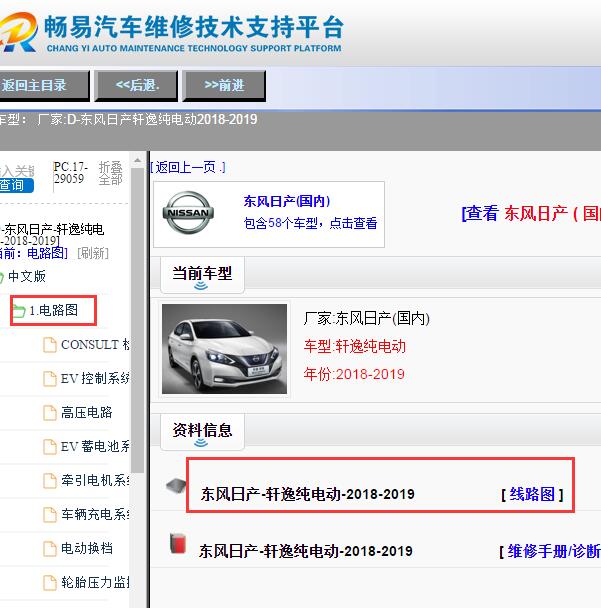The image size is (601, 608).
Task: Open the 轮胎压力监控 tree document
Action: [95, 582]
